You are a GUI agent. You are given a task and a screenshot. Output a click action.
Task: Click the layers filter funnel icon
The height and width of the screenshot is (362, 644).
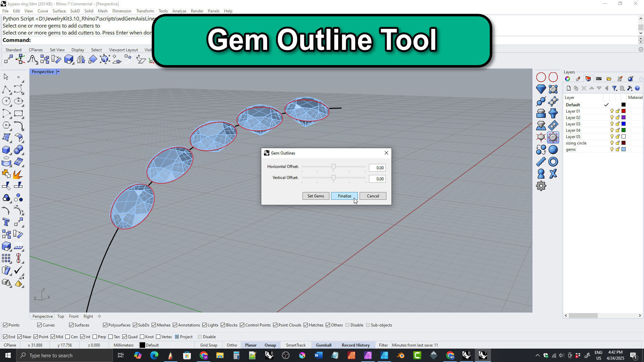614,88
